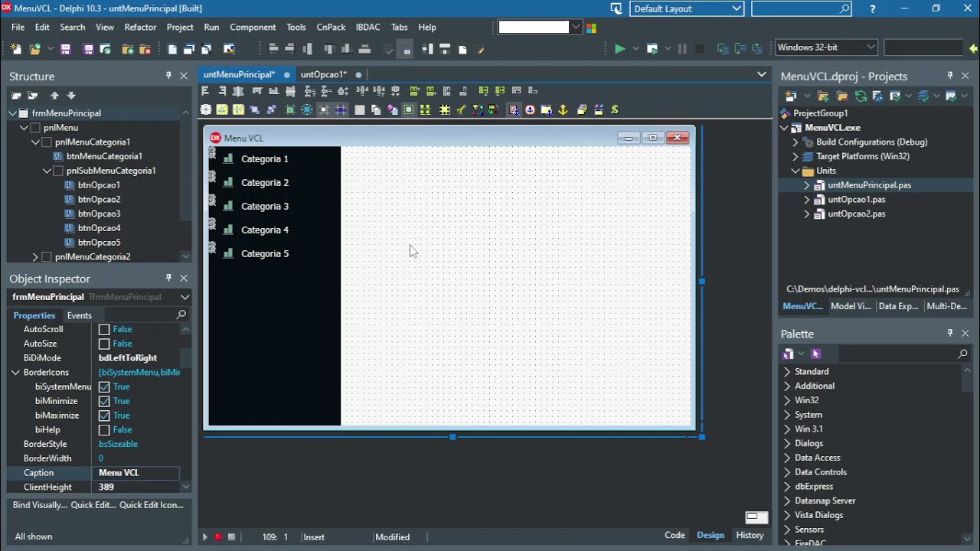
Task: Click the Step Over debug icon
Action: [x=740, y=48]
